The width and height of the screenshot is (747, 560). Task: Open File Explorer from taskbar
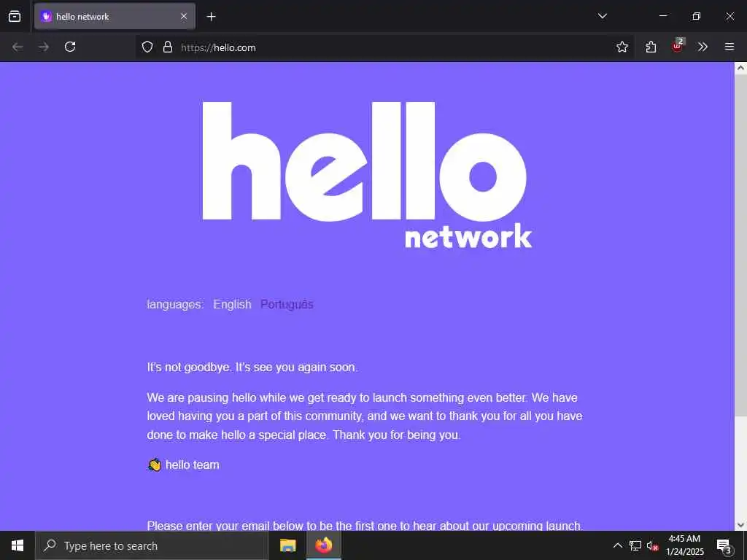click(x=287, y=545)
